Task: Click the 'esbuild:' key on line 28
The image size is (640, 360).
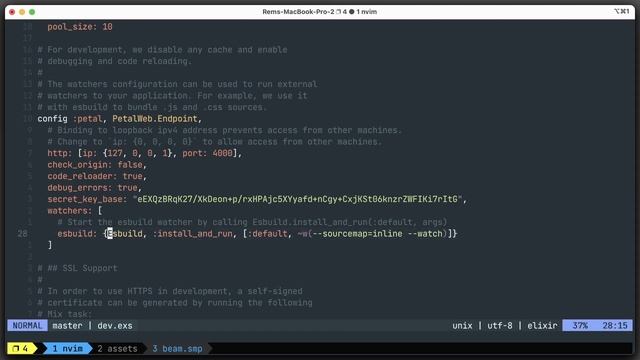Action: pos(77,234)
